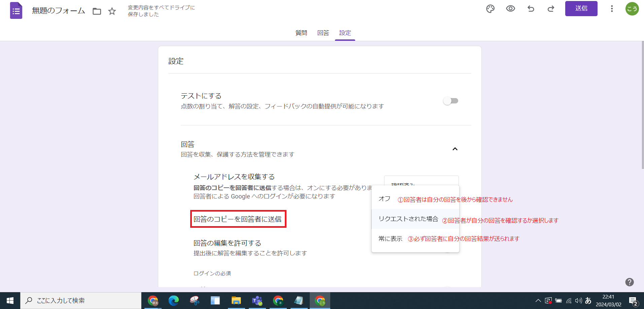
Task: Preview the form with the eye icon
Action: pyautogui.click(x=510, y=9)
